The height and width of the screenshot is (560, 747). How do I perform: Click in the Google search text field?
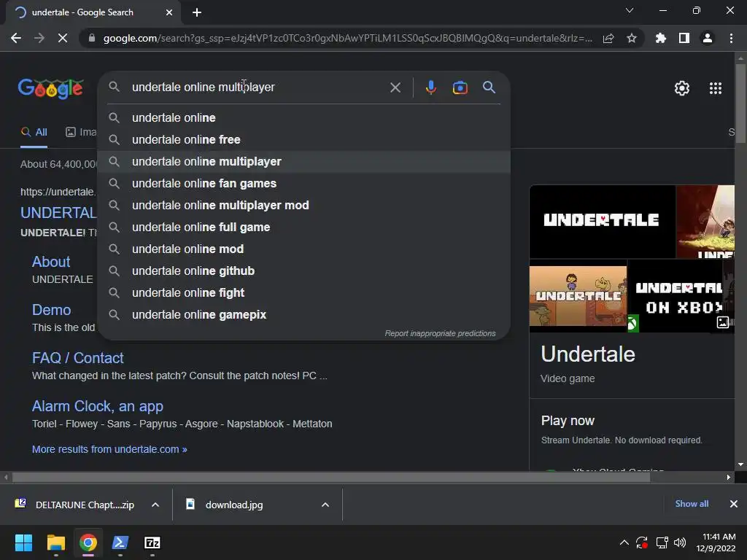pos(258,87)
